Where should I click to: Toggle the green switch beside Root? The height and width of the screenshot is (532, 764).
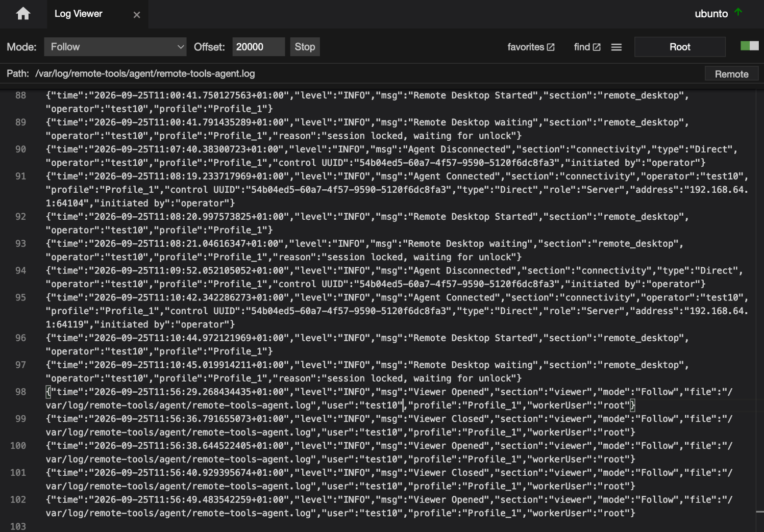[x=750, y=46]
